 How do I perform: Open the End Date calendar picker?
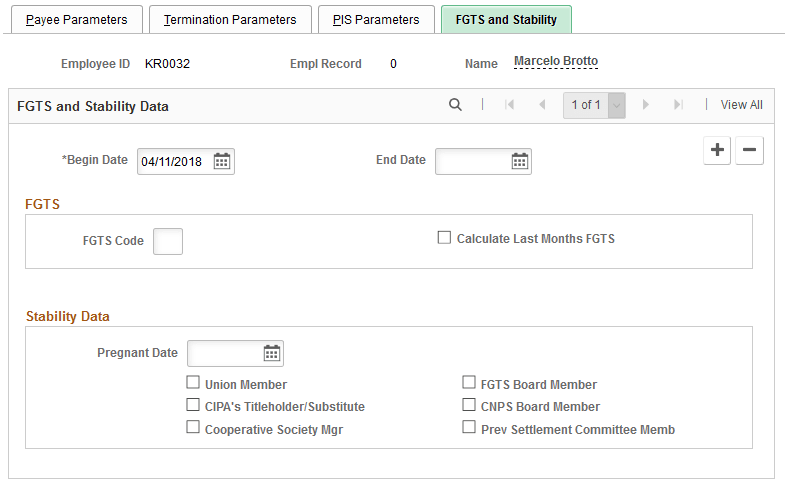point(520,161)
